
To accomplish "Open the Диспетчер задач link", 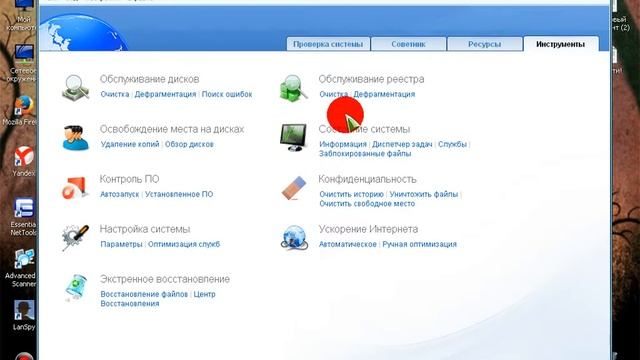I will click(402, 144).
